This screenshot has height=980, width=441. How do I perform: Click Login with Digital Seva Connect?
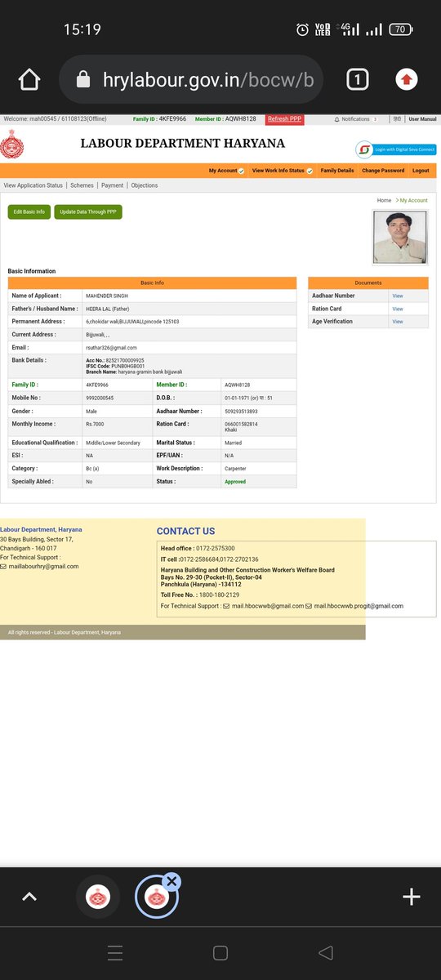(396, 149)
